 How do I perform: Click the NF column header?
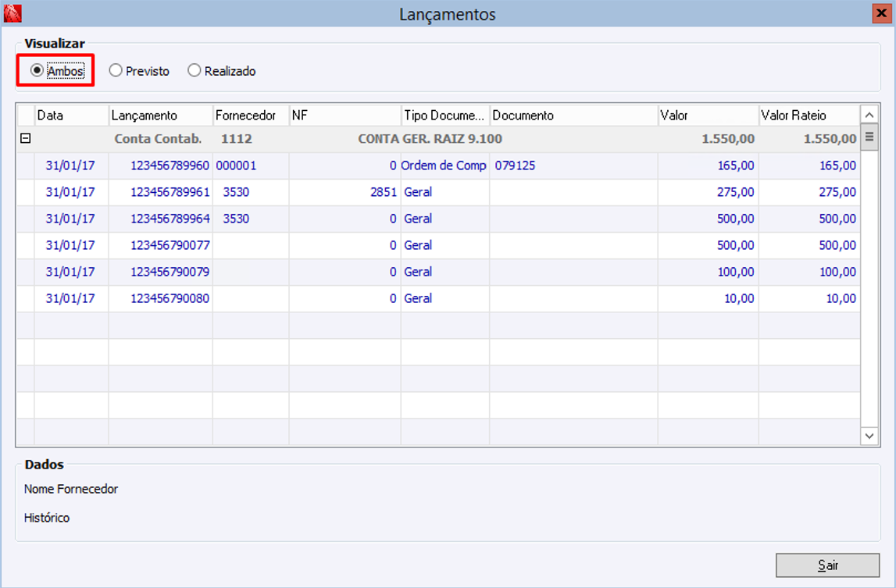pyautogui.click(x=345, y=116)
